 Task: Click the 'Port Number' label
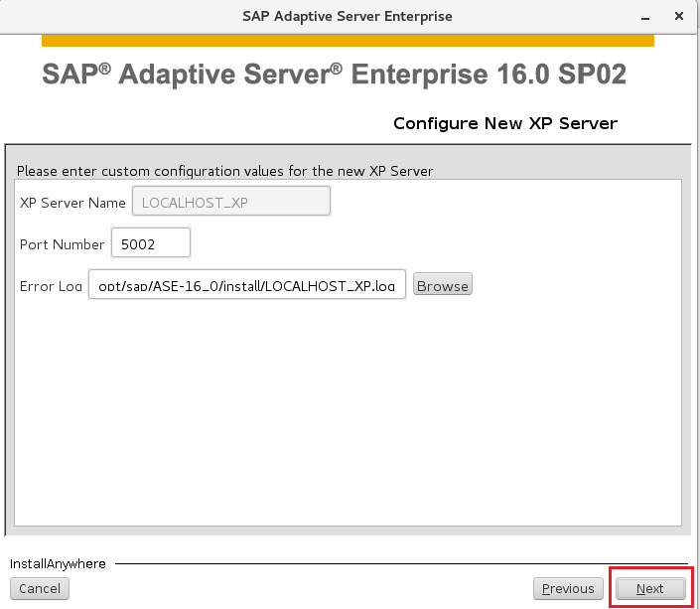pos(62,244)
